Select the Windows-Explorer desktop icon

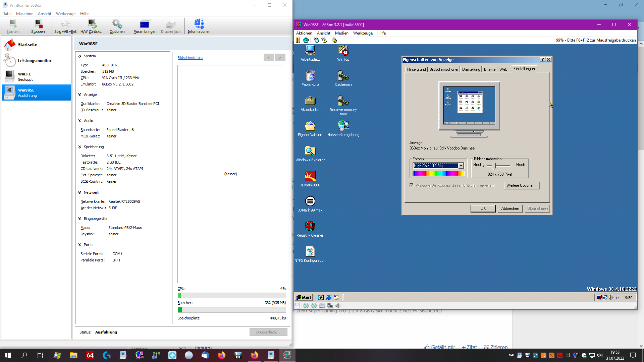point(310,154)
